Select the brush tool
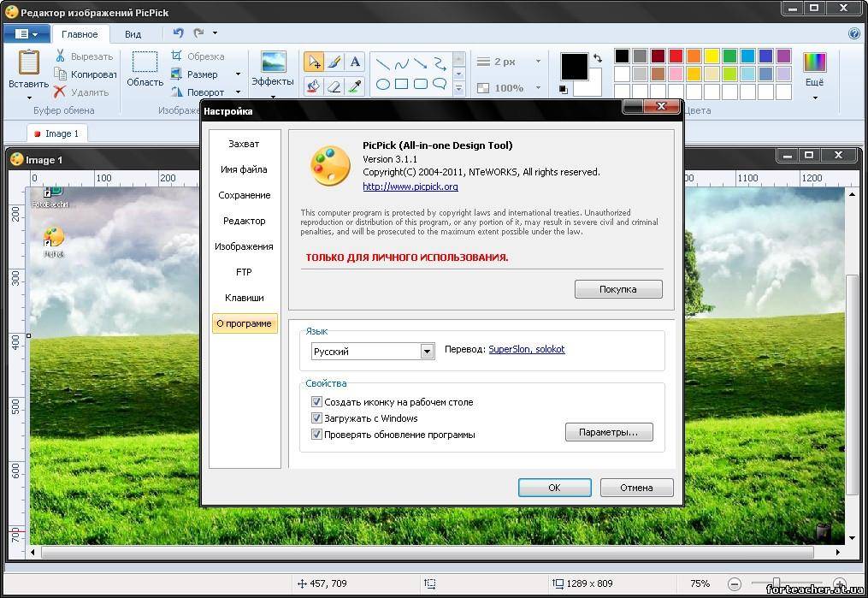Viewport: 868px width, 598px height. 334,62
